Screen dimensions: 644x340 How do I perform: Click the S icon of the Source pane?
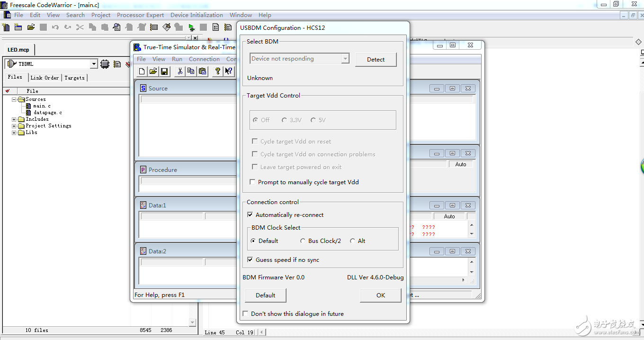(x=143, y=88)
